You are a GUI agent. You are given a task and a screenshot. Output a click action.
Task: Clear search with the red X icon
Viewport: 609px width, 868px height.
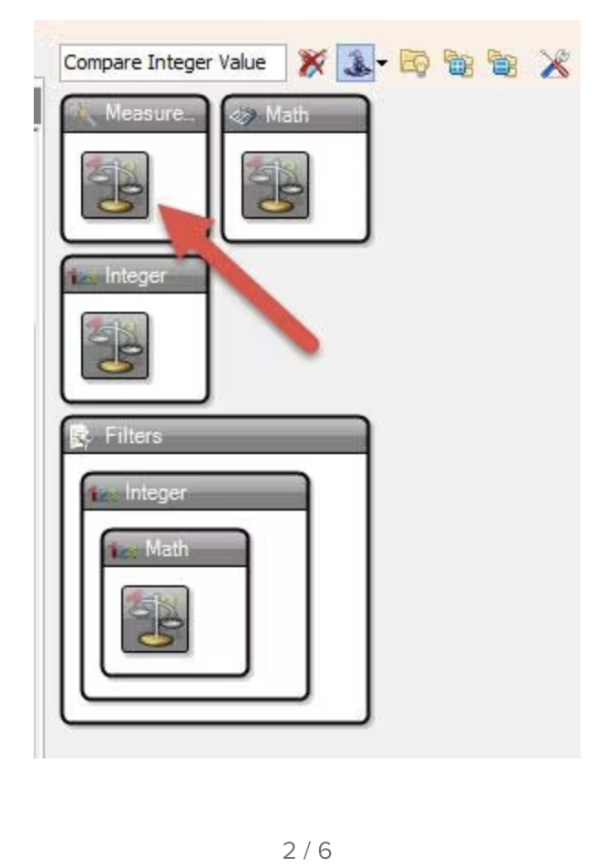tap(312, 63)
